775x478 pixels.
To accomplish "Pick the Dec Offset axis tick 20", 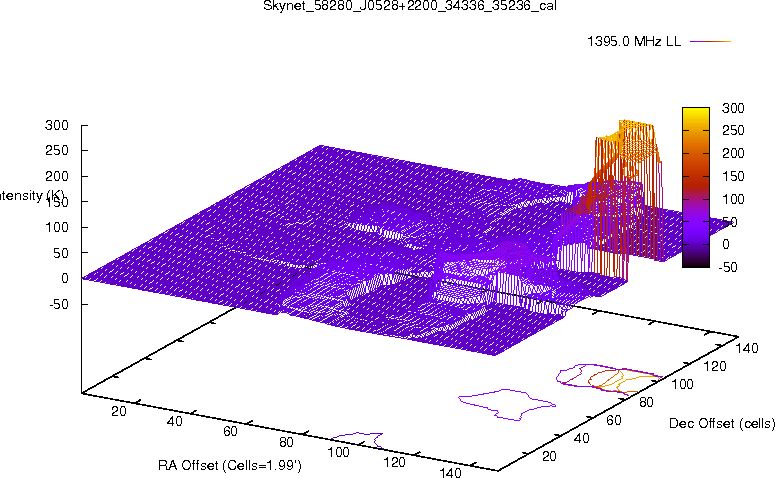I will [x=550, y=456].
